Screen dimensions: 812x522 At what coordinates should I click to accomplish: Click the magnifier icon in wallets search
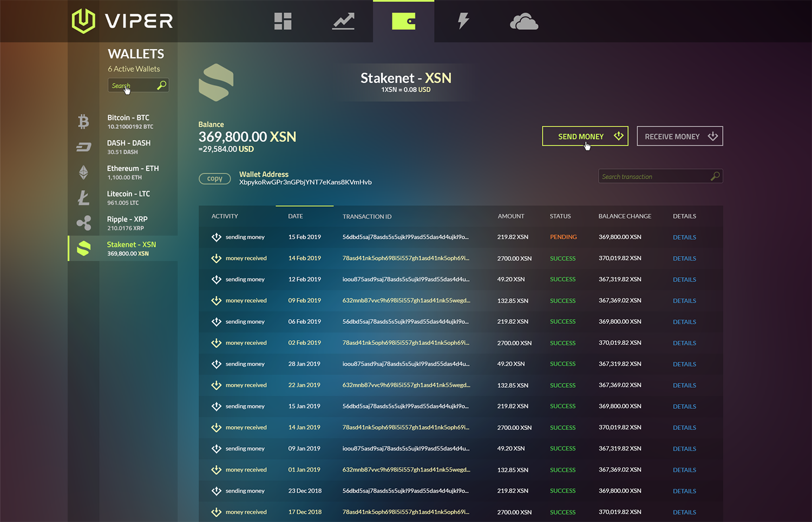[161, 85]
